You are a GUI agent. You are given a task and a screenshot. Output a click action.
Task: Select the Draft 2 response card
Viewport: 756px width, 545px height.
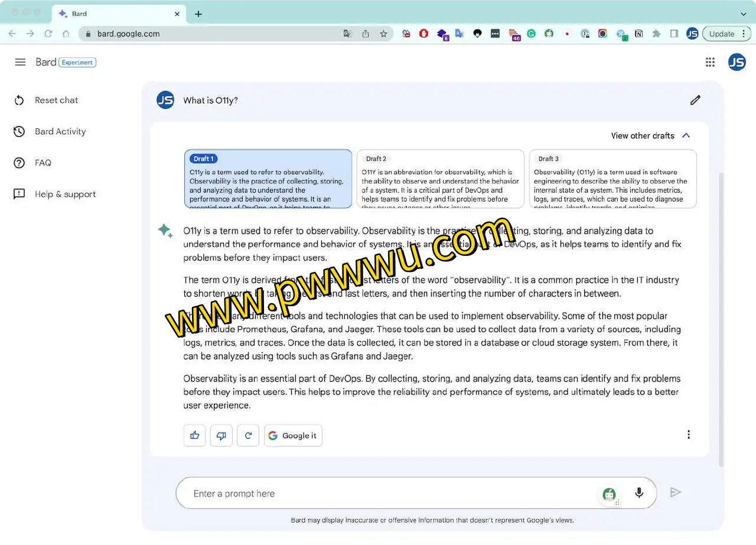click(440, 179)
